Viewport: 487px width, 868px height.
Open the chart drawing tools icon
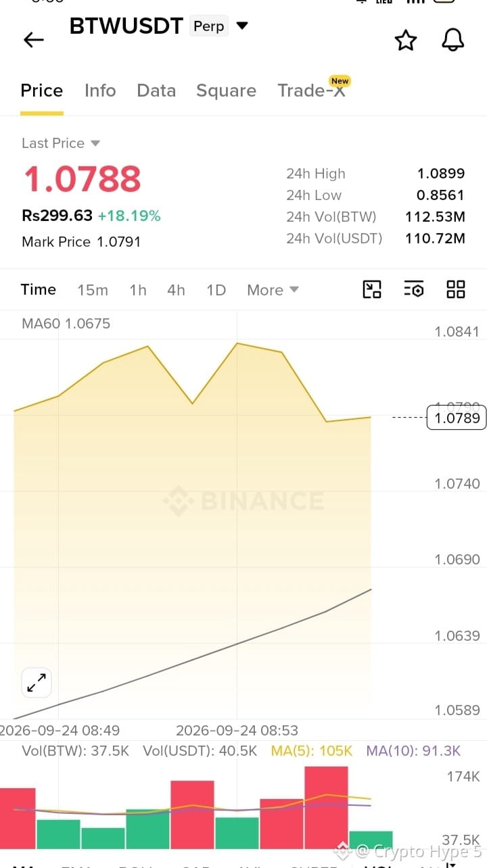372,289
